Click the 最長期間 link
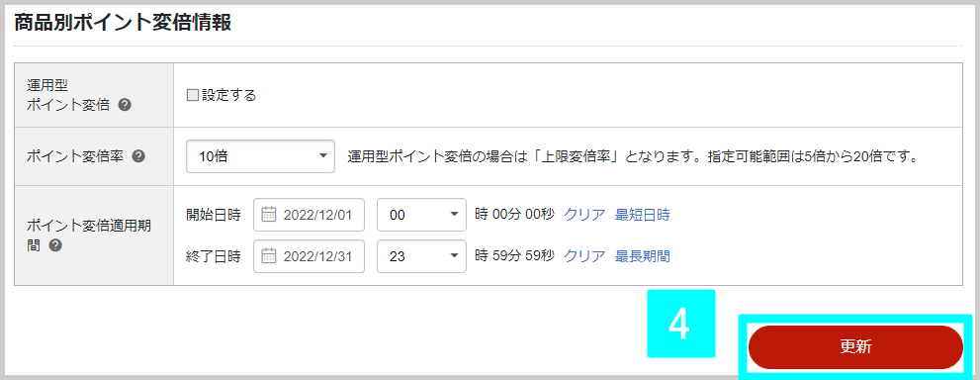This screenshot has height=380, width=980. (x=643, y=256)
